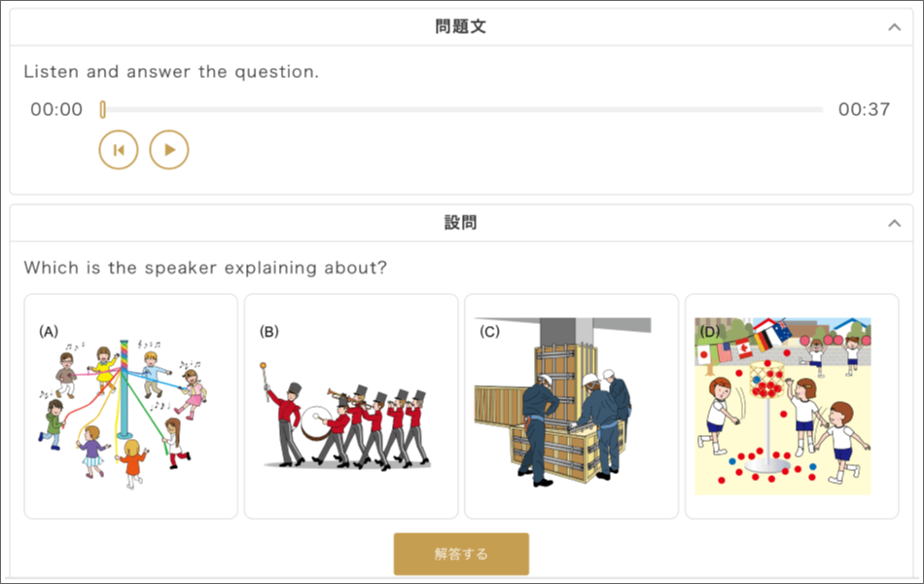Image resolution: width=924 pixels, height=584 pixels.
Task: Submit with the 解答する button
Action: (461, 554)
